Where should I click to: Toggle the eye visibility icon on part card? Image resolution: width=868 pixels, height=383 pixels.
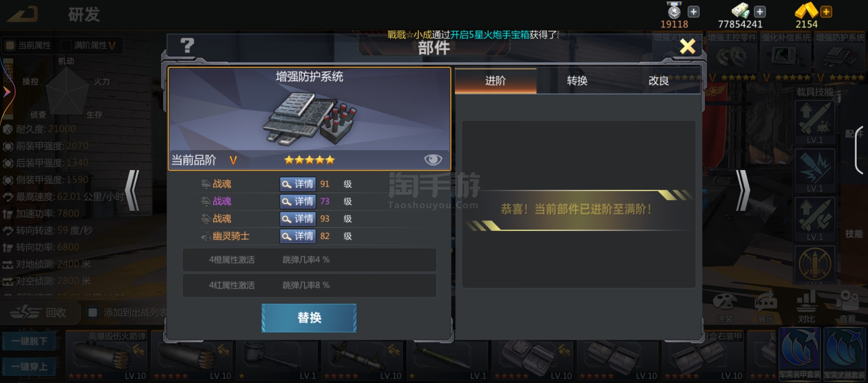click(433, 160)
